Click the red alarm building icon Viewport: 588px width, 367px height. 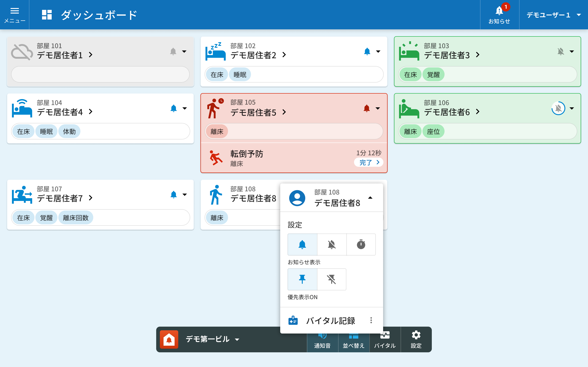coord(169,339)
